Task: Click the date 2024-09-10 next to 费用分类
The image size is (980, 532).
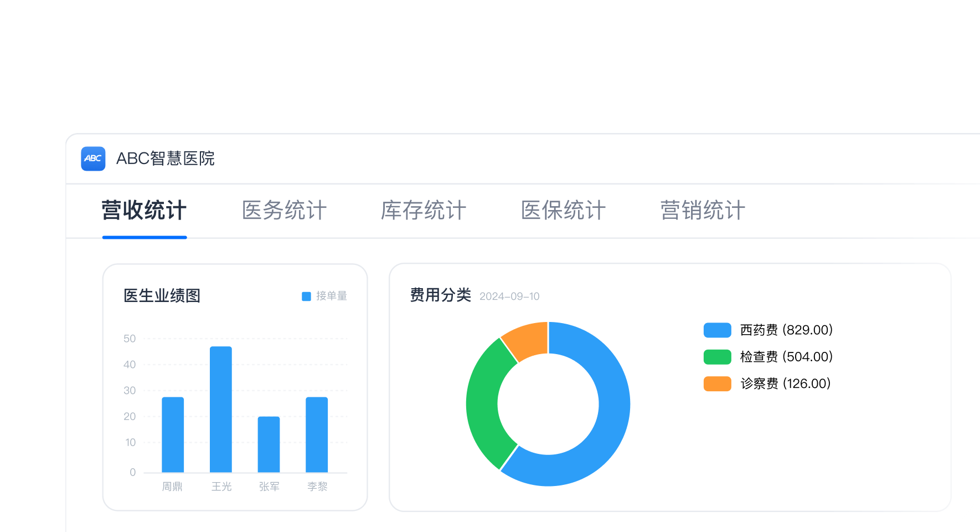Action: coord(510,296)
